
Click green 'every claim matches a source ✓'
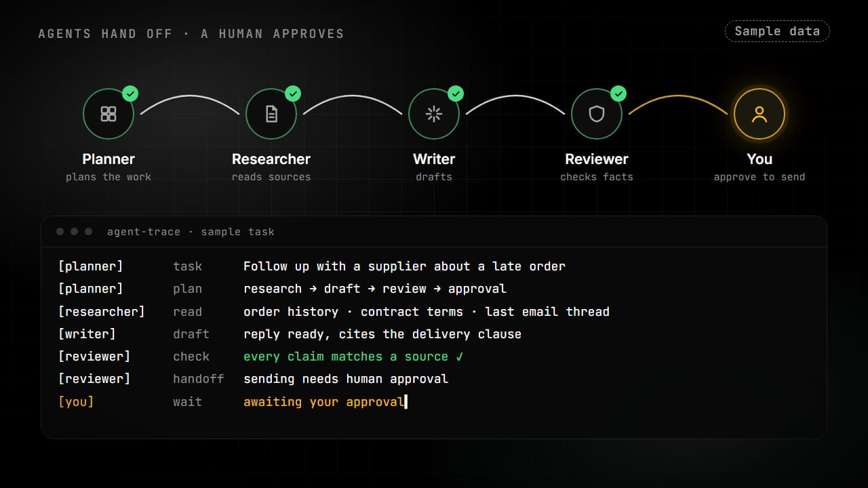[x=353, y=357]
